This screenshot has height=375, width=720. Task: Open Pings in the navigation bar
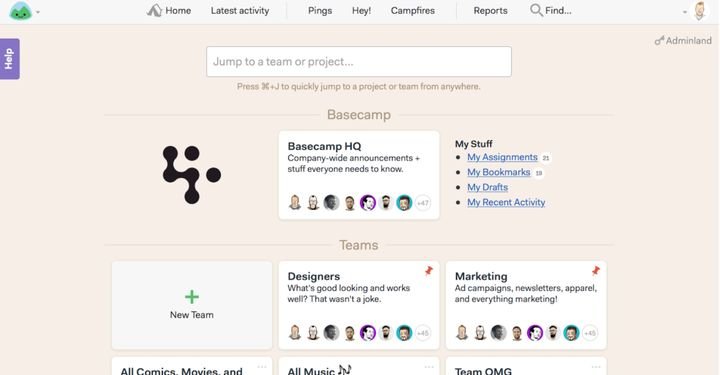pos(320,11)
